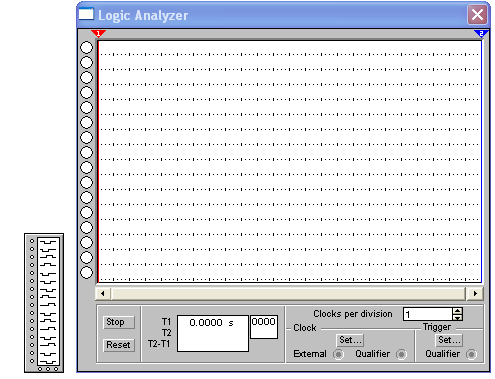This screenshot has height=379, width=495.
Task: Click horizontal scrollbar right arrow
Action: (x=475, y=293)
